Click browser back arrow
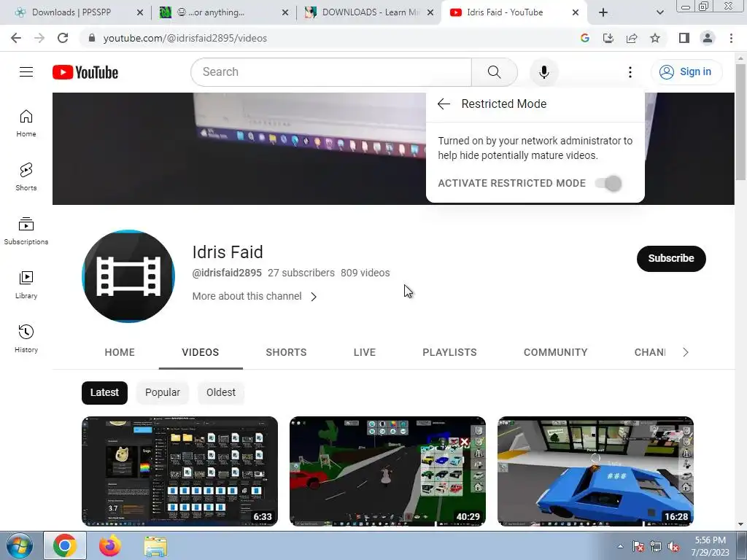 pyautogui.click(x=16, y=38)
